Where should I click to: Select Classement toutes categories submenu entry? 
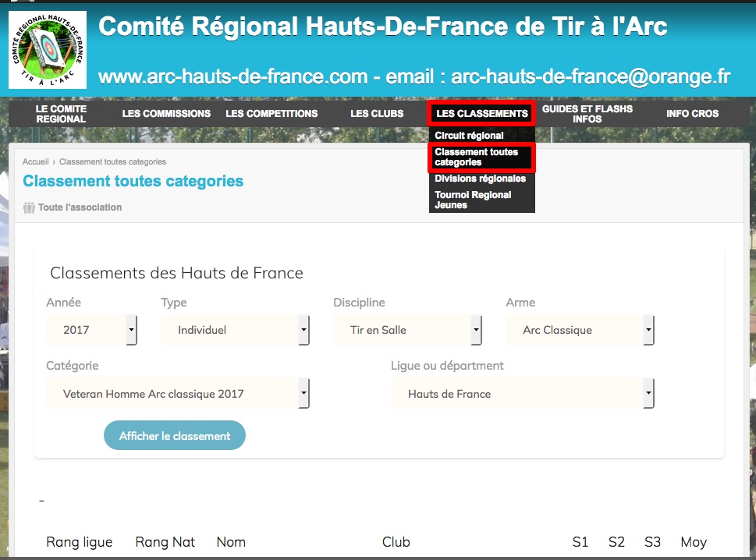point(481,157)
